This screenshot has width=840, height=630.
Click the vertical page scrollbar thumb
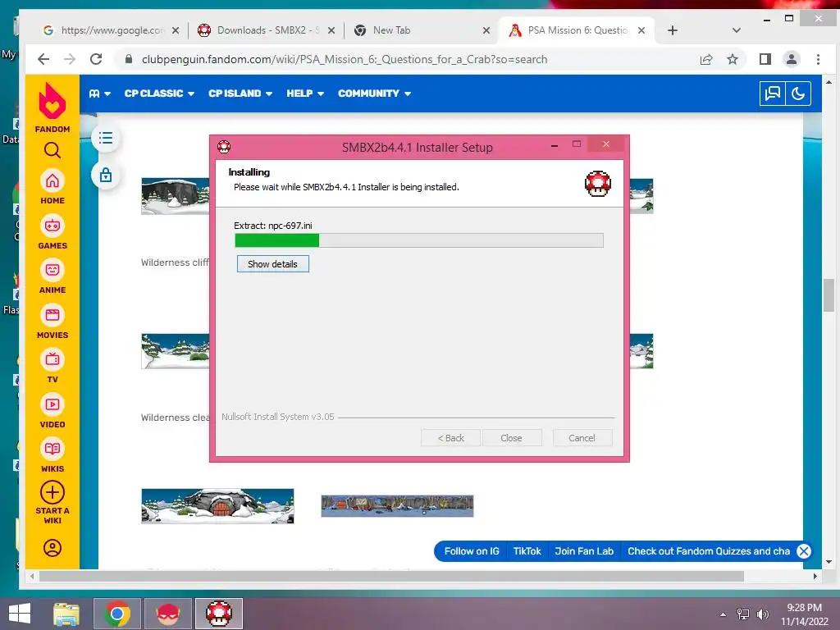point(829,295)
